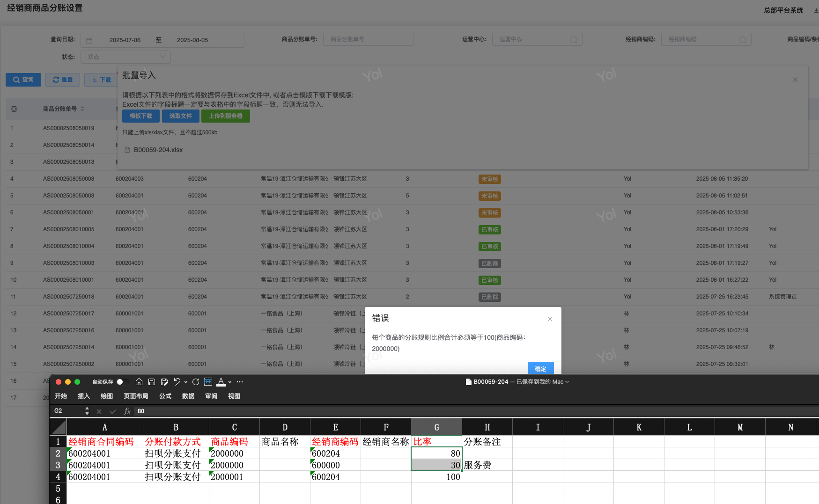
Task: Open the font color dropdown arrow
Action: pyautogui.click(x=230, y=382)
